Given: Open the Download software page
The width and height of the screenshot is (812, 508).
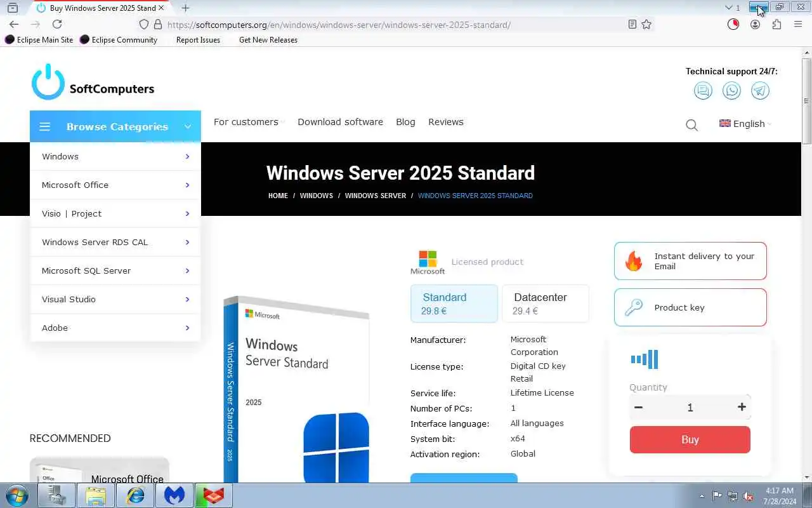Looking at the screenshot, I should 340,122.
